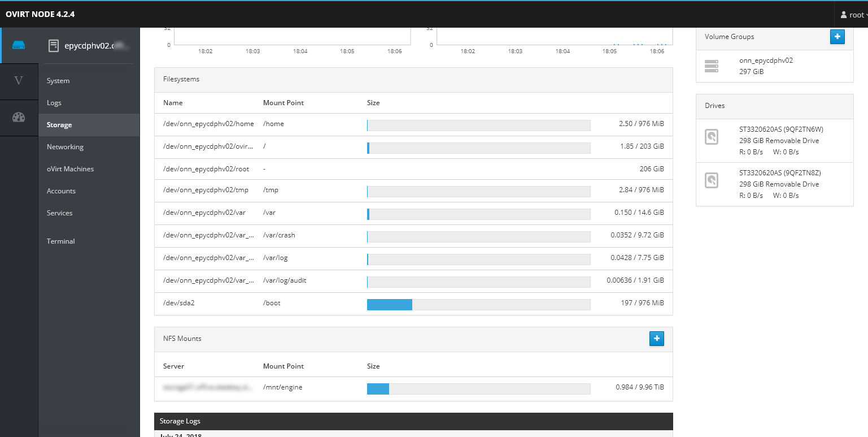Open the /home filesystem entry
The image size is (868, 437).
click(208, 124)
